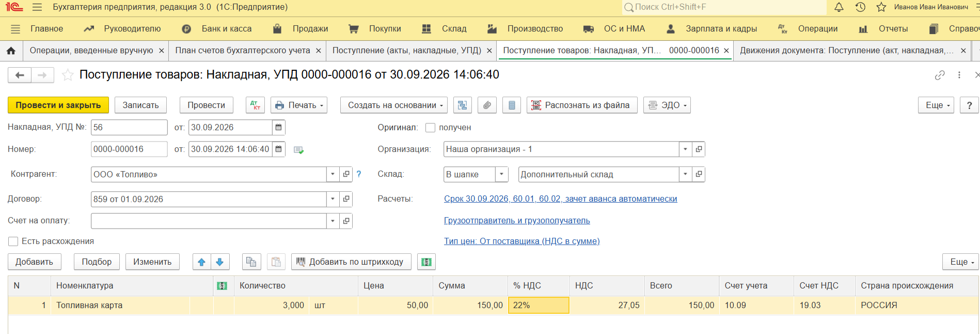Open the В шапке warehouse mode dropdown

(501, 174)
